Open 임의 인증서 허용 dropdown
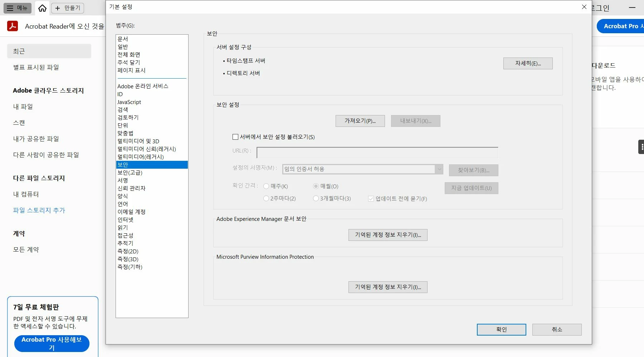644x357 pixels. pyautogui.click(x=363, y=169)
